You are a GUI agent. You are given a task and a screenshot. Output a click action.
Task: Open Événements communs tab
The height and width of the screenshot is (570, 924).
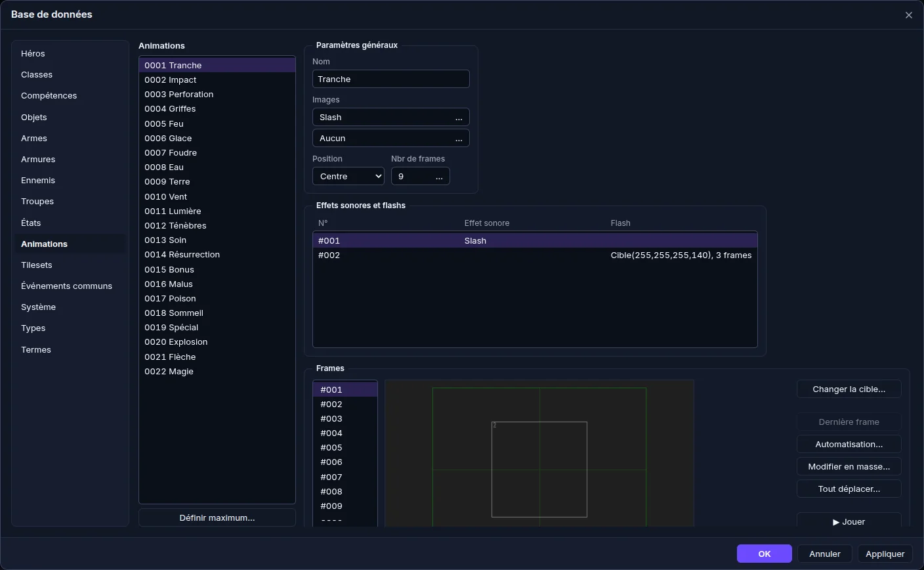70,286
